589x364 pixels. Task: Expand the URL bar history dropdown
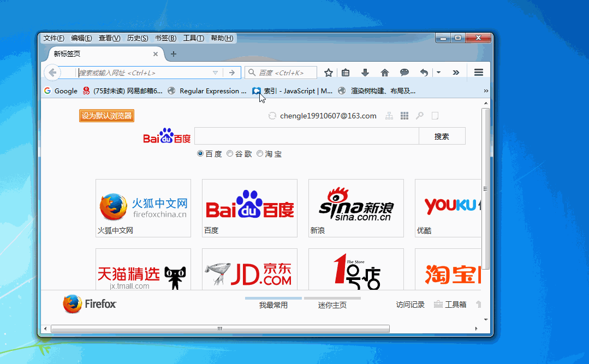coord(215,73)
